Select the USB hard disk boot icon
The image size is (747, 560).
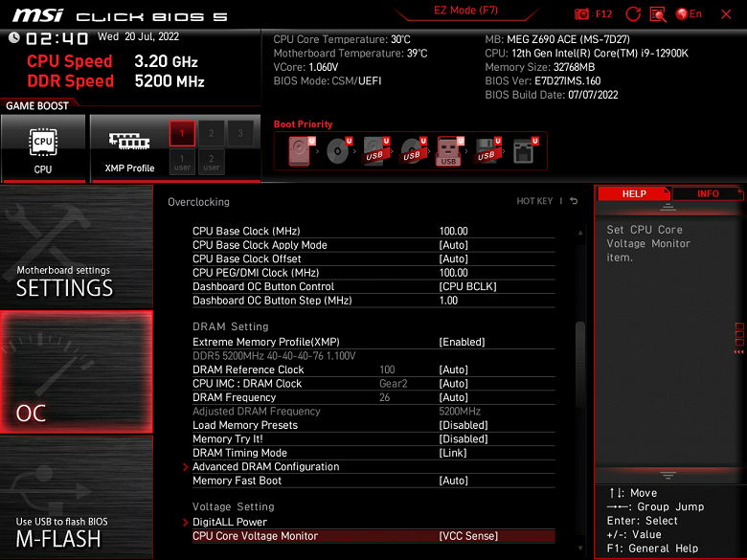pos(375,151)
